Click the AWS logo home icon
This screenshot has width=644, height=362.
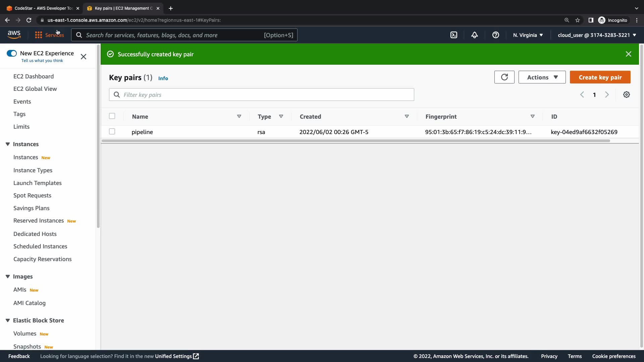click(14, 35)
